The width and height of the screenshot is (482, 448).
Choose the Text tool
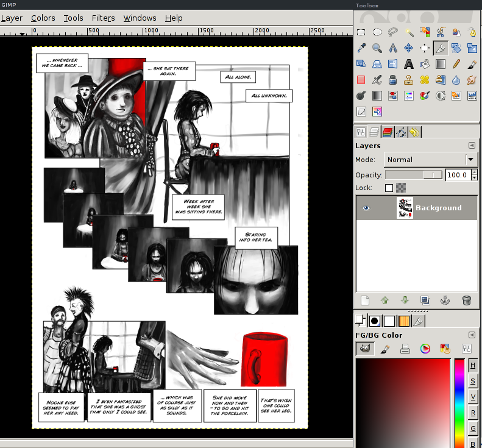409,64
